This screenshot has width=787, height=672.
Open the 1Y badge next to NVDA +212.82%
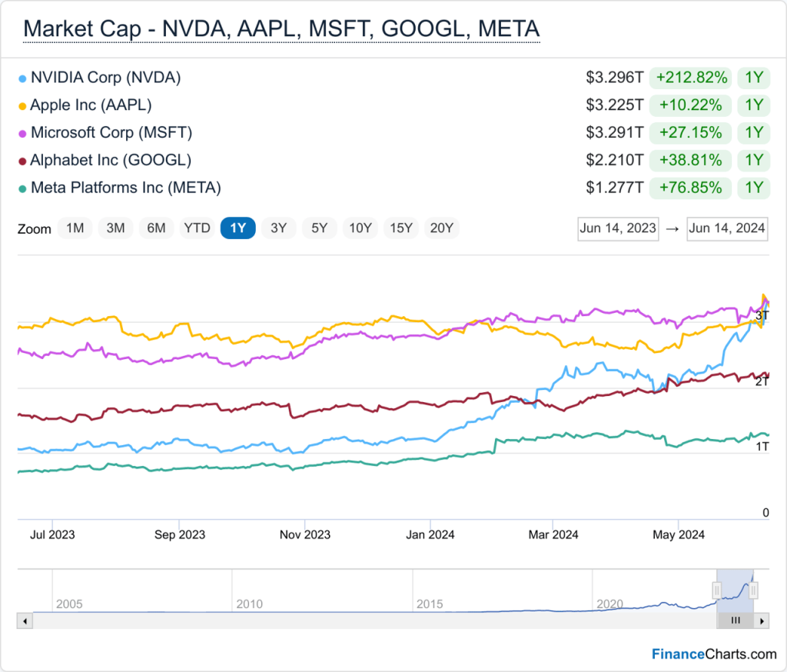[753, 78]
